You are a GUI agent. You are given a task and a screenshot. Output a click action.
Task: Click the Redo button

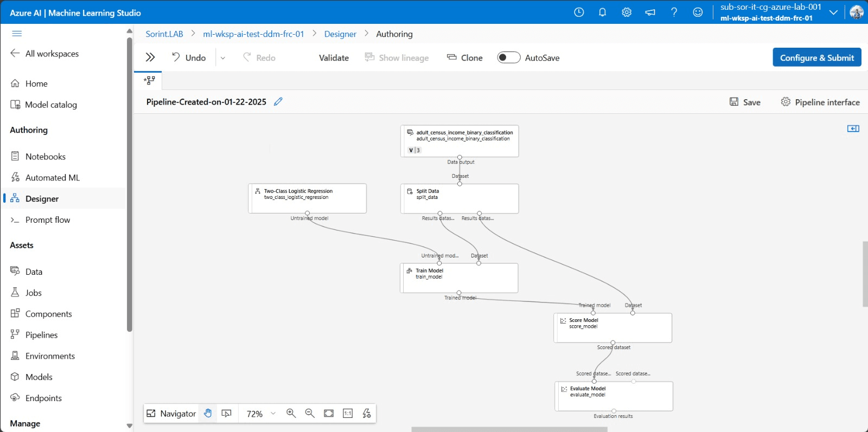click(259, 57)
